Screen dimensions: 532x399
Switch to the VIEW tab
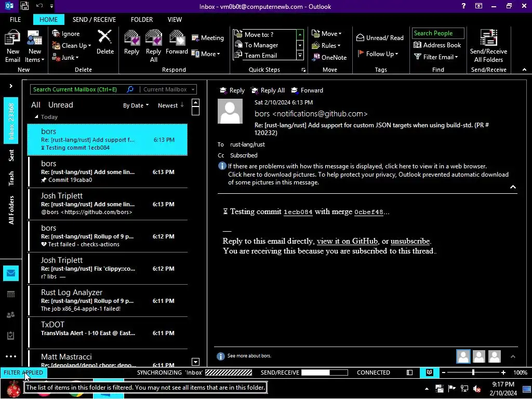click(x=175, y=20)
